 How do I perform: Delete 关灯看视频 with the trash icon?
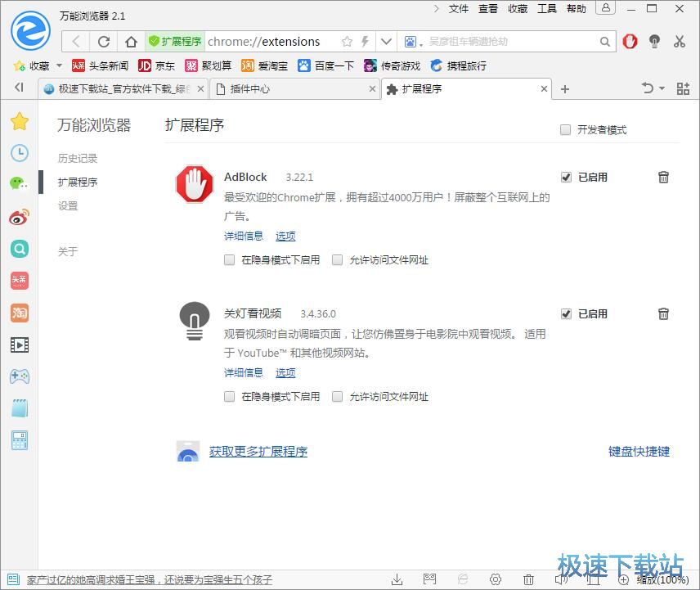pyautogui.click(x=663, y=314)
